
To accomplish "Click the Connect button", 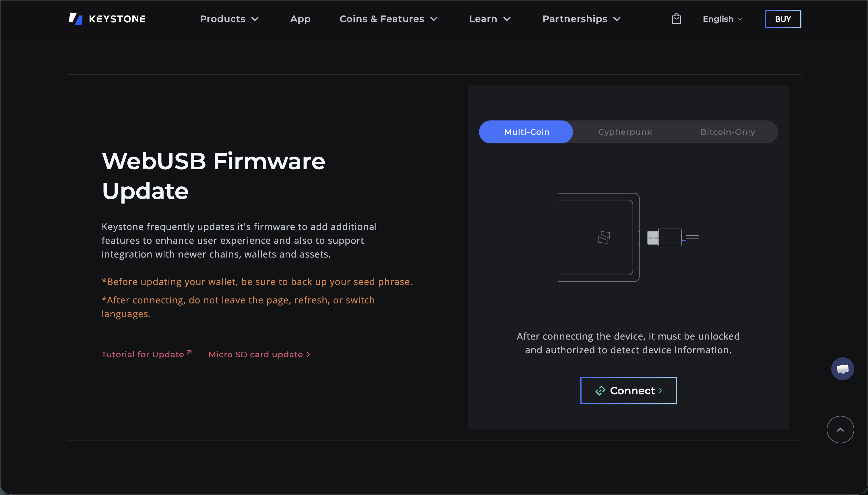I will click(628, 390).
